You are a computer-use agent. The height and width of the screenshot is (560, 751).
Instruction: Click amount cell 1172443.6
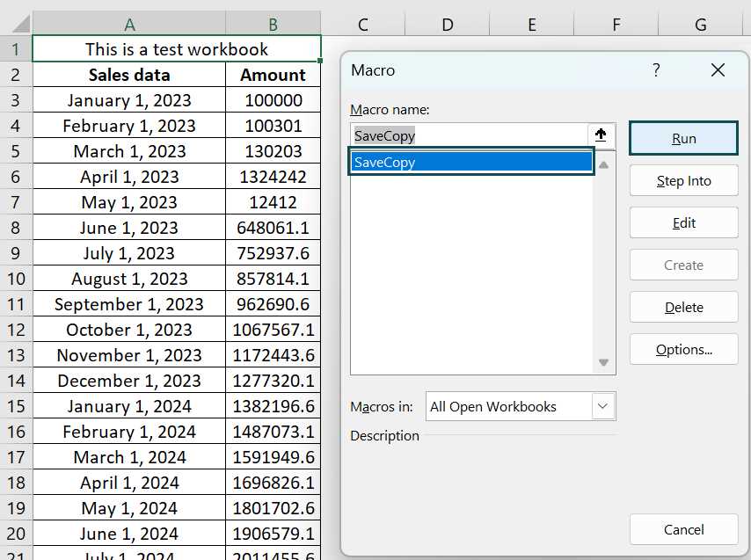pyautogui.click(x=273, y=355)
